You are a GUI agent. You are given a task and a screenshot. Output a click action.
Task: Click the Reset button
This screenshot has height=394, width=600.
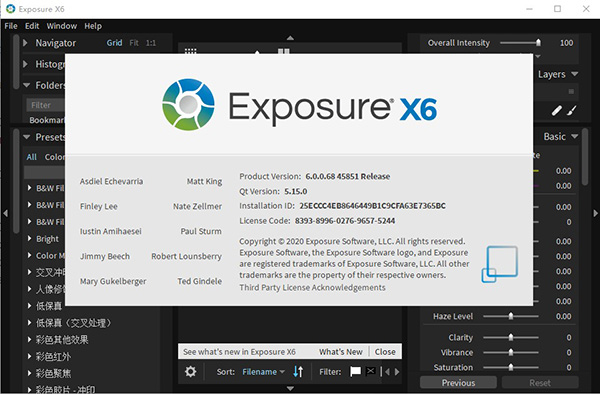click(540, 383)
